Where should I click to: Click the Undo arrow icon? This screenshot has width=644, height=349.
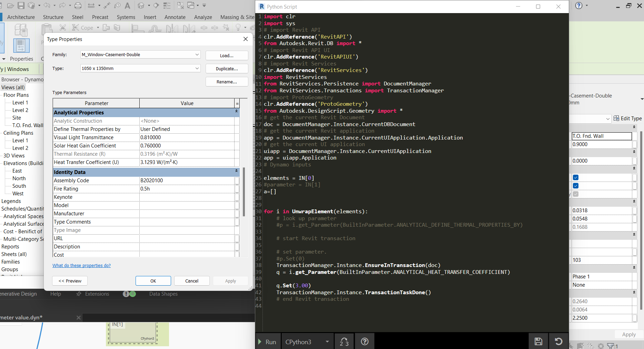point(47,6)
